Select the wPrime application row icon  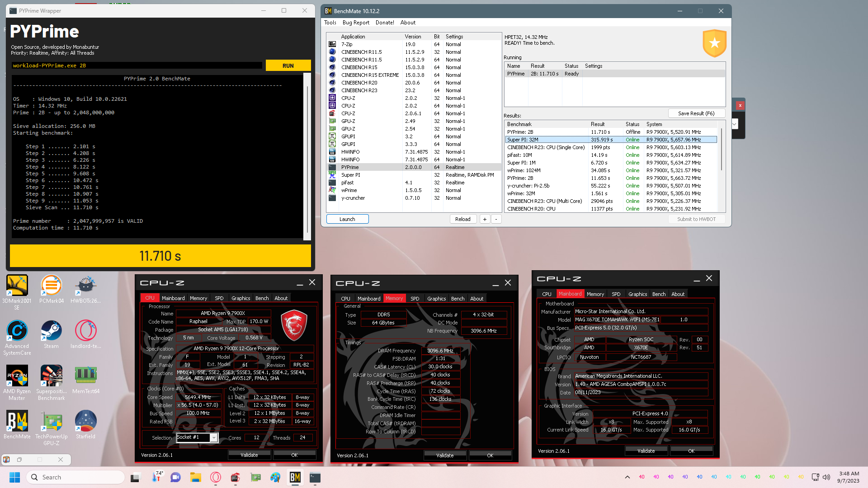(332, 190)
